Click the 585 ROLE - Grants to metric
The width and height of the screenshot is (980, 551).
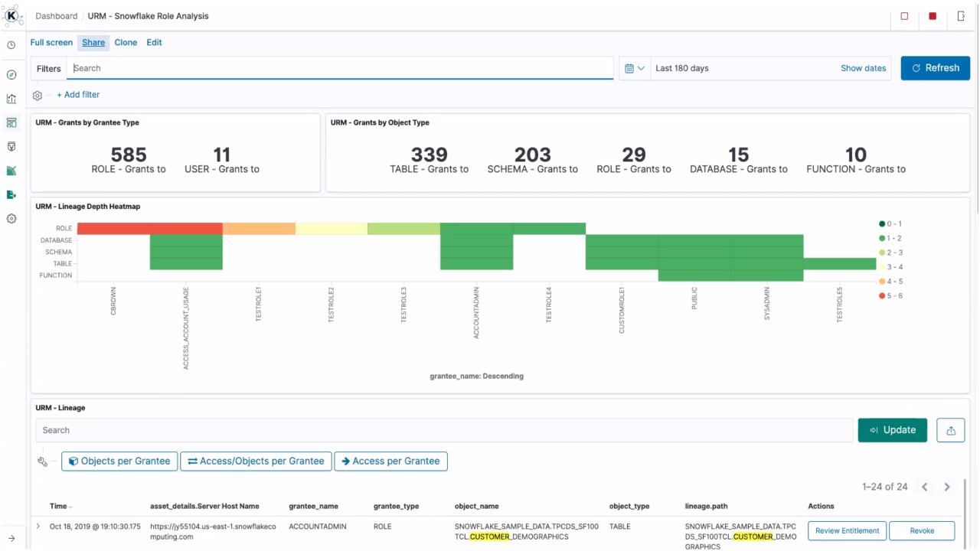[129, 161]
